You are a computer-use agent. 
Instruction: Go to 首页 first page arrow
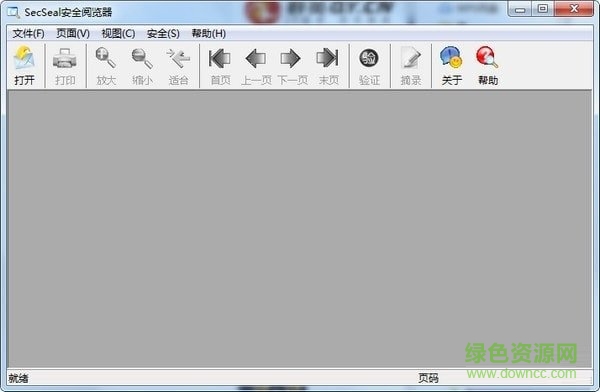pos(220,58)
